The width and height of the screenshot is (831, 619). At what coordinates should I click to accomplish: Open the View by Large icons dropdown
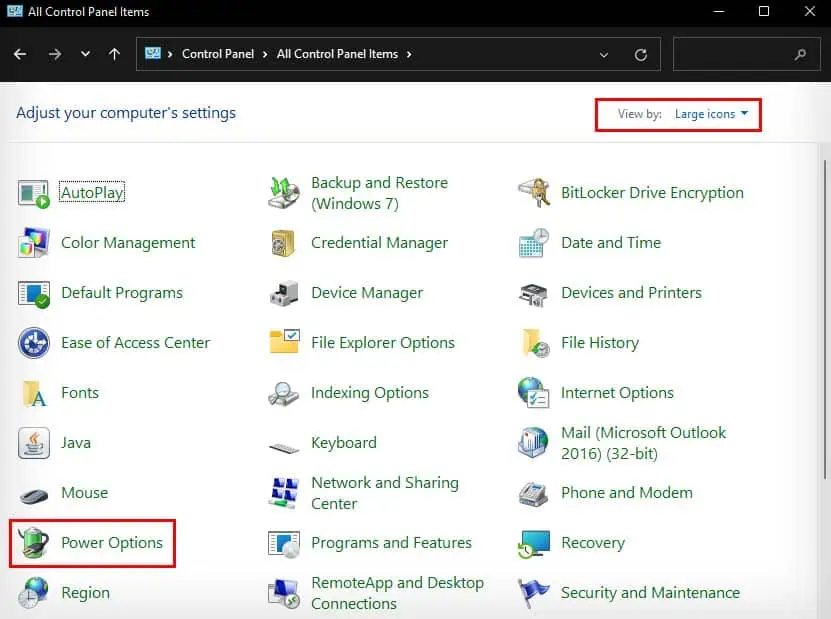coord(712,114)
